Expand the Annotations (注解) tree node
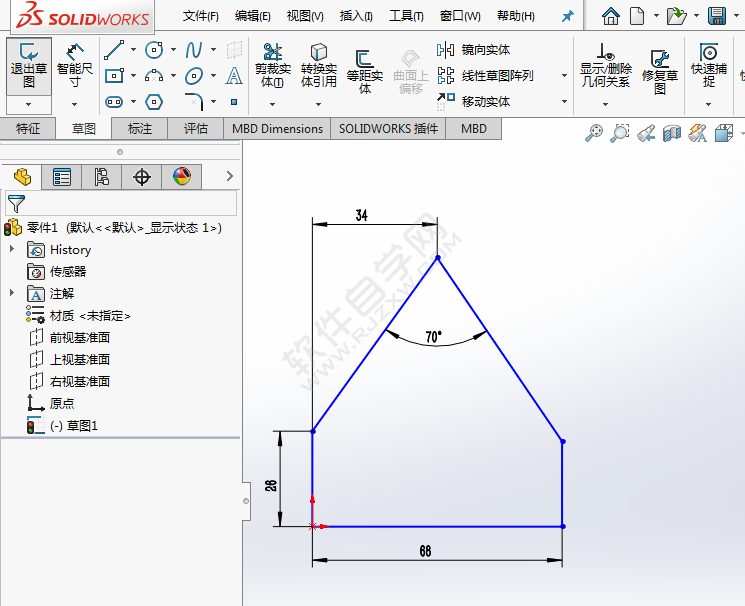The height and width of the screenshot is (606, 745). tap(12, 293)
